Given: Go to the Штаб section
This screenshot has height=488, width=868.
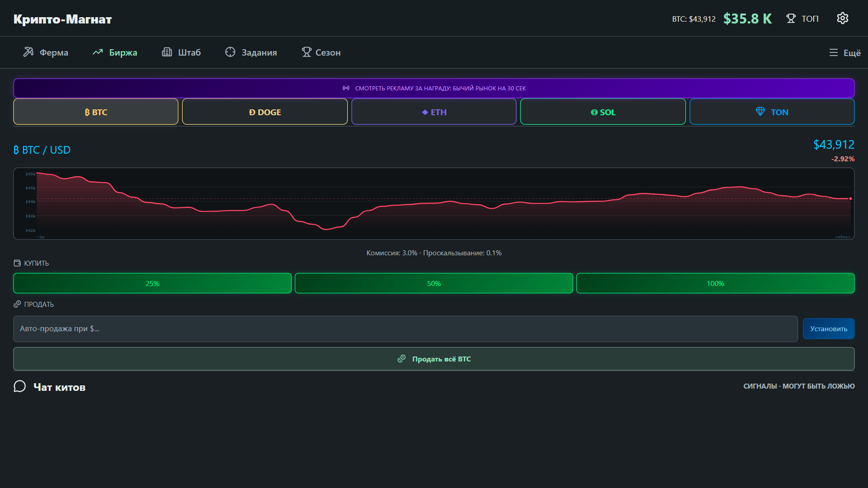Looking at the screenshot, I should [x=181, y=52].
